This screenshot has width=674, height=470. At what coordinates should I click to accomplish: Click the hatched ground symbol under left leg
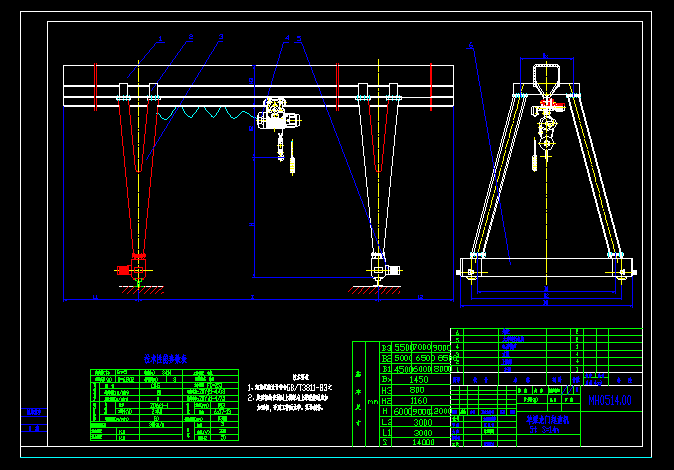[139, 290]
